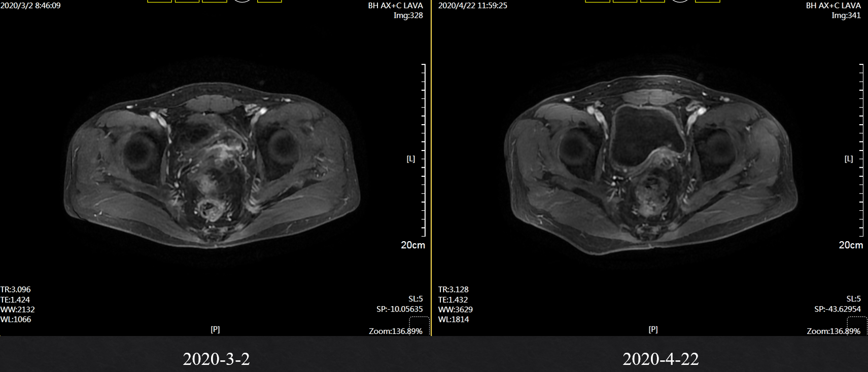The height and width of the screenshot is (372, 868).
Task: Click the timestamp 2020/3/2 8:46:09
Action: coord(30,6)
